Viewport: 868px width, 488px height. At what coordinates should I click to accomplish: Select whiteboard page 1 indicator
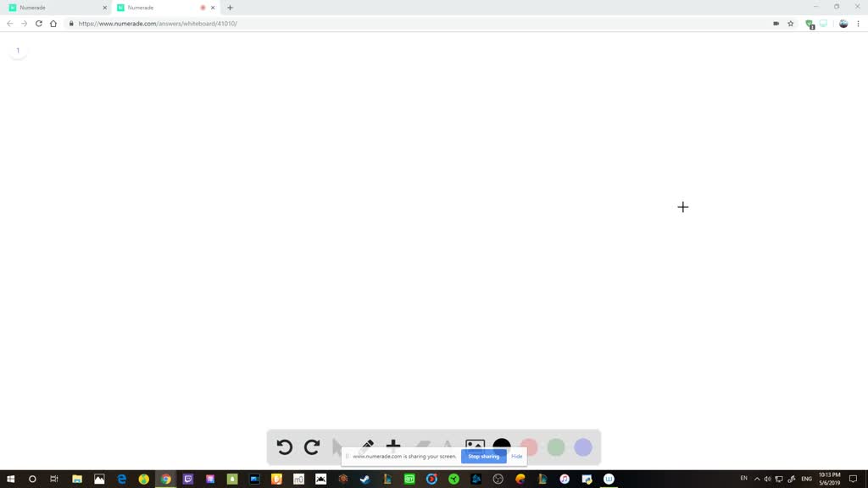(x=18, y=50)
